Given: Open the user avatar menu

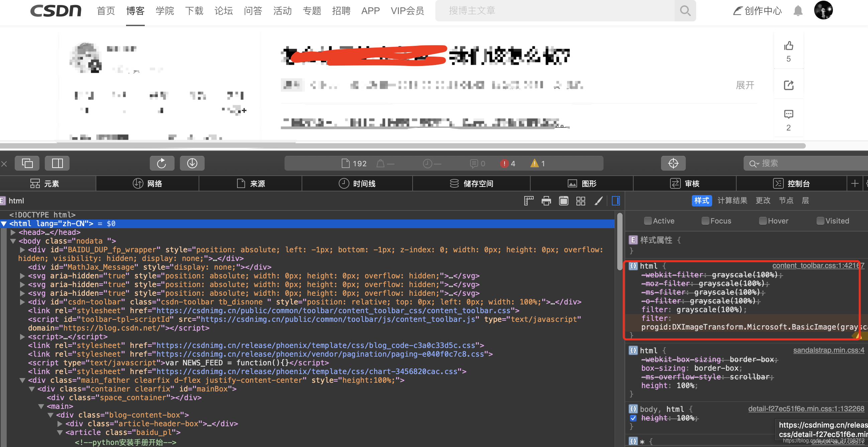Looking at the screenshot, I should coord(823,10).
